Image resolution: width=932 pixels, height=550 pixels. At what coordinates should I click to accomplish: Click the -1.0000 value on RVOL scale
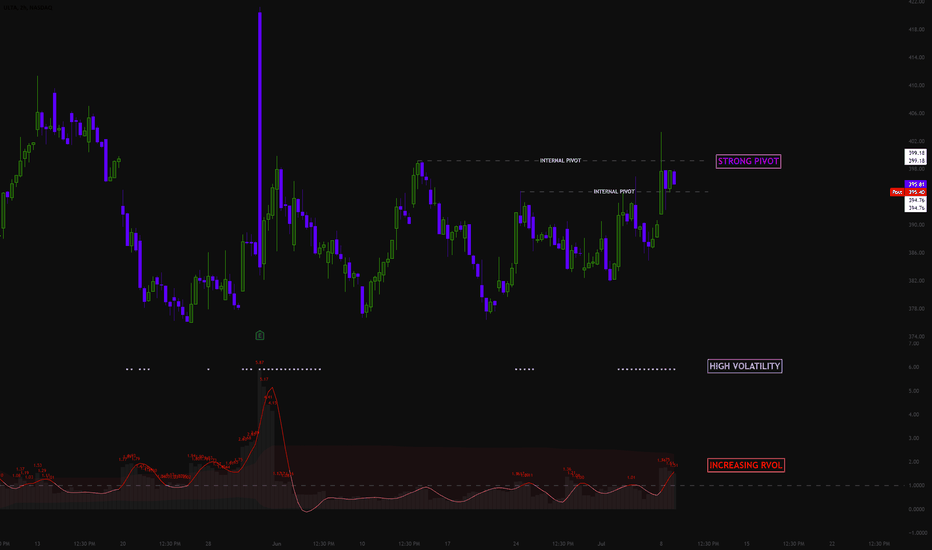[916, 533]
